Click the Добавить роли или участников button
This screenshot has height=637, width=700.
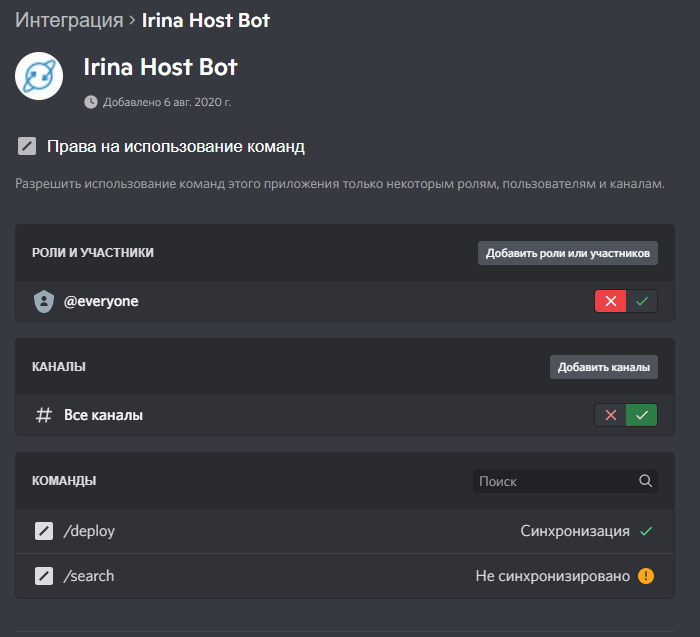tap(568, 253)
